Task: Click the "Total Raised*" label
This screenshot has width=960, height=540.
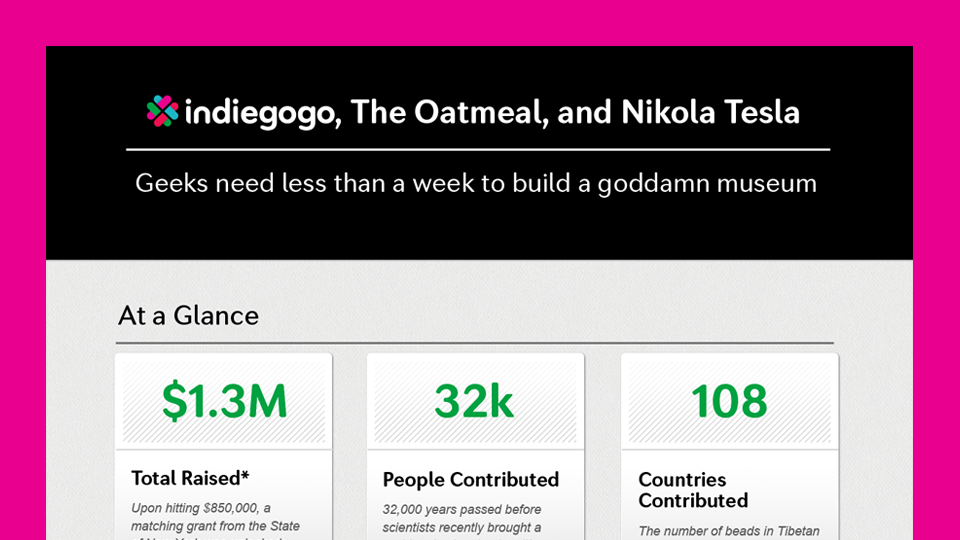Action: coord(190,478)
